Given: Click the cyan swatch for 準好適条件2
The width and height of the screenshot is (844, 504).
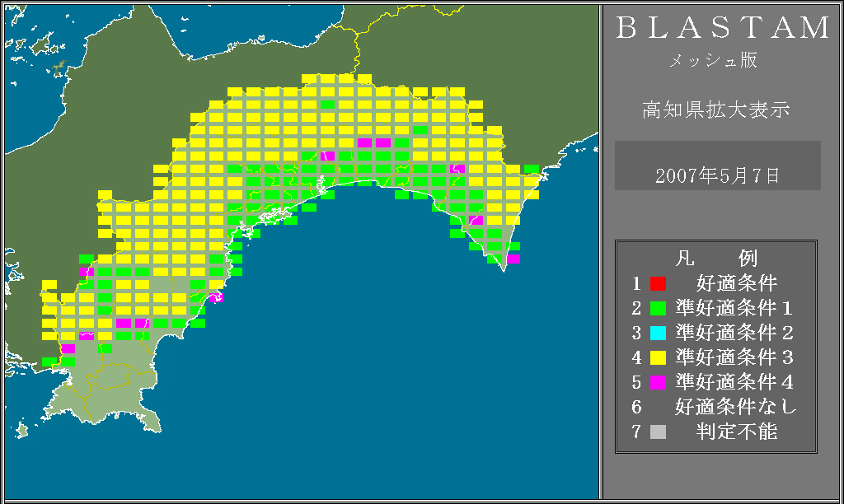Looking at the screenshot, I should 658,333.
